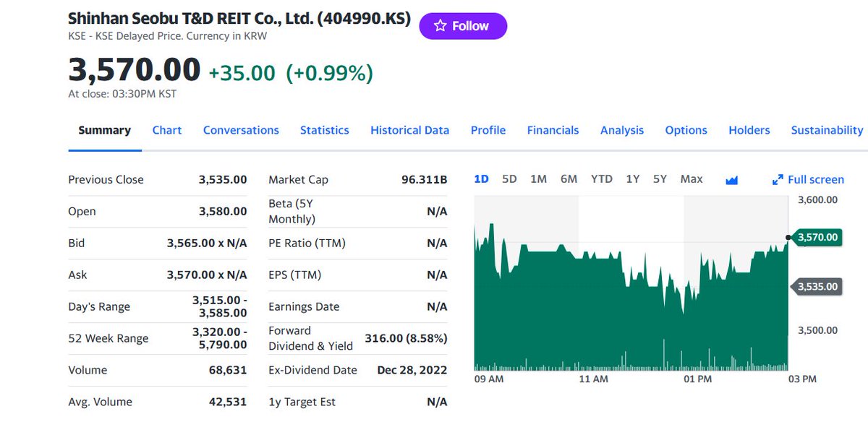Click the Open value 3,580.00
This screenshot has height=448, width=868.
tap(223, 212)
